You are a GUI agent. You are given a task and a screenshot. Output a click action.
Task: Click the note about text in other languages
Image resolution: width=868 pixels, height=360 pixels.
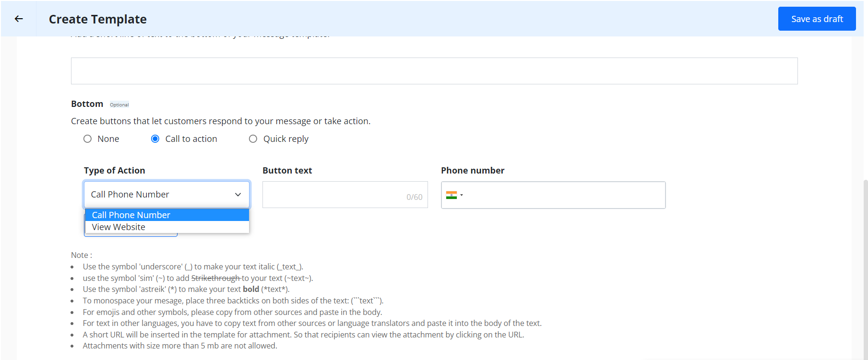[x=312, y=324]
